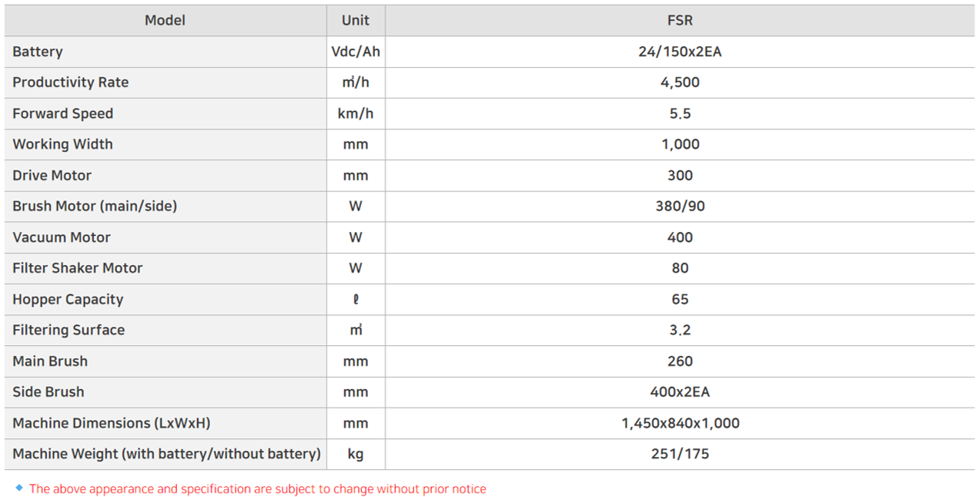This screenshot has width=980, height=497.
Task: Click the Side Brush value 400x2EA
Action: [680, 391]
